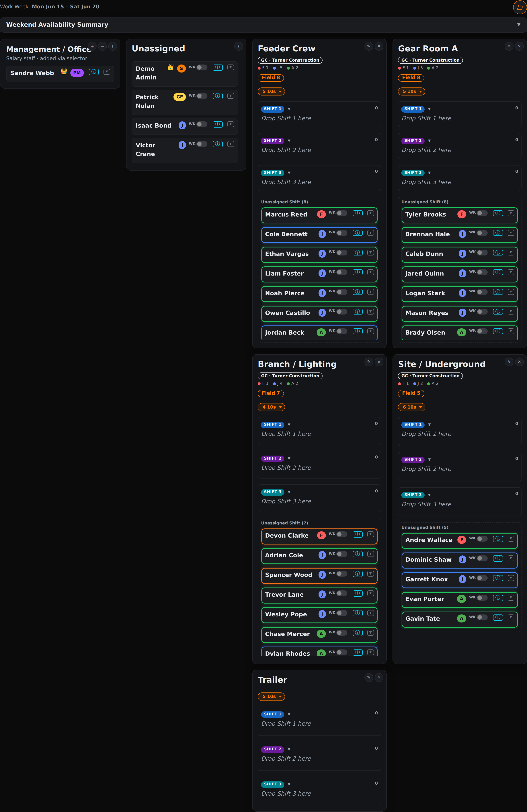Open info icon for Gavin Tate
Screen dimensions: 527x812
498,618
